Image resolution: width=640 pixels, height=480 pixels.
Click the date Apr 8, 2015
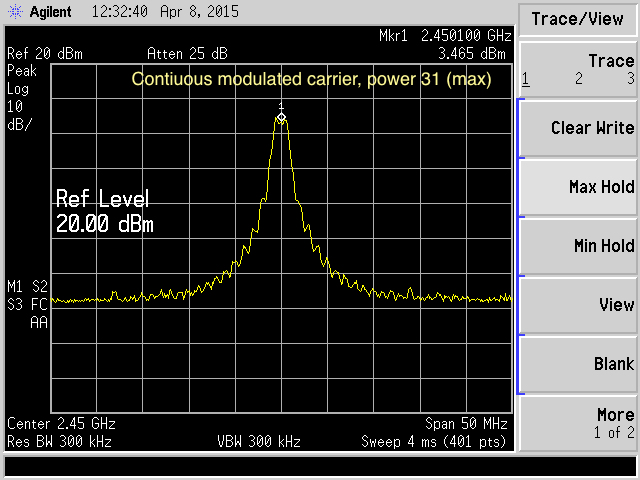199,12
